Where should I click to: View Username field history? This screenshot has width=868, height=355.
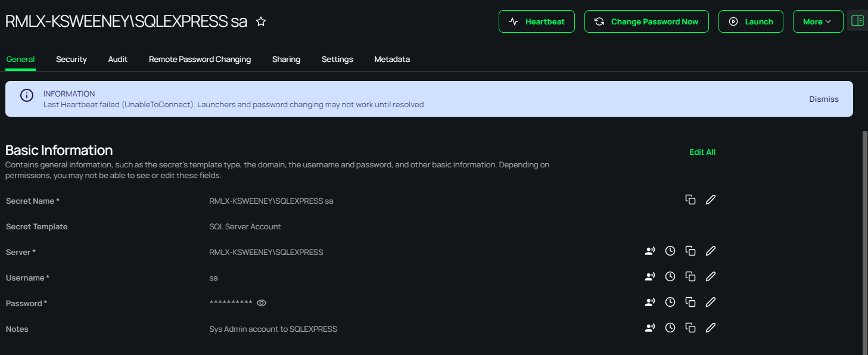(x=670, y=276)
